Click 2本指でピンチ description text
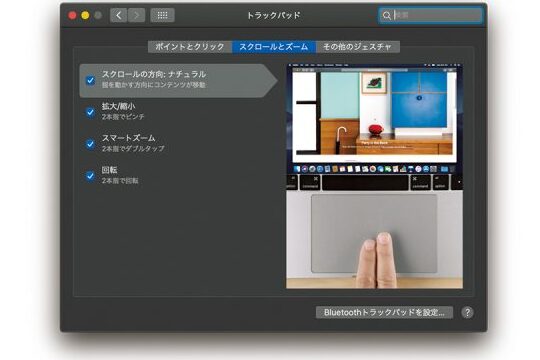 123,117
